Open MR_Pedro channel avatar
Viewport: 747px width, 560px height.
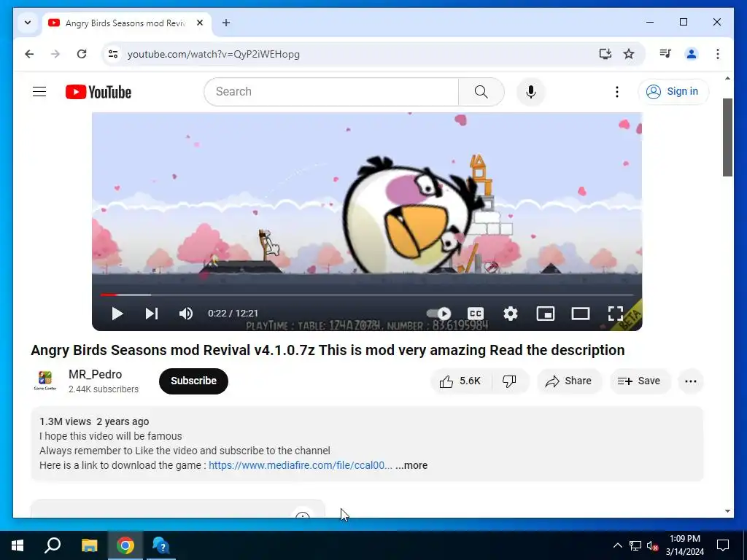coord(45,381)
